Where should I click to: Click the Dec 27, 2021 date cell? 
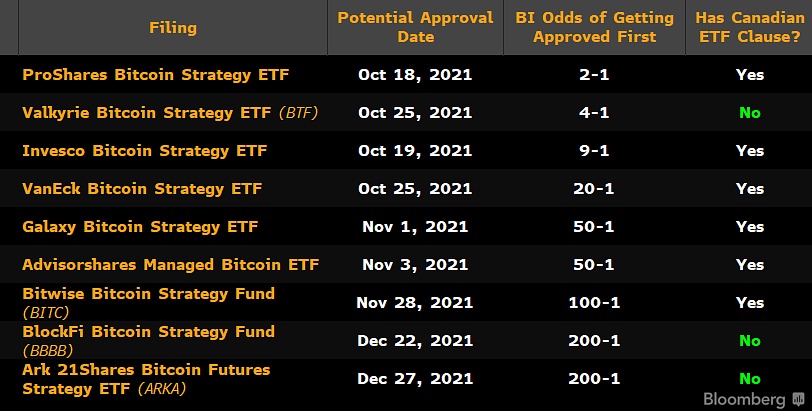click(415, 379)
